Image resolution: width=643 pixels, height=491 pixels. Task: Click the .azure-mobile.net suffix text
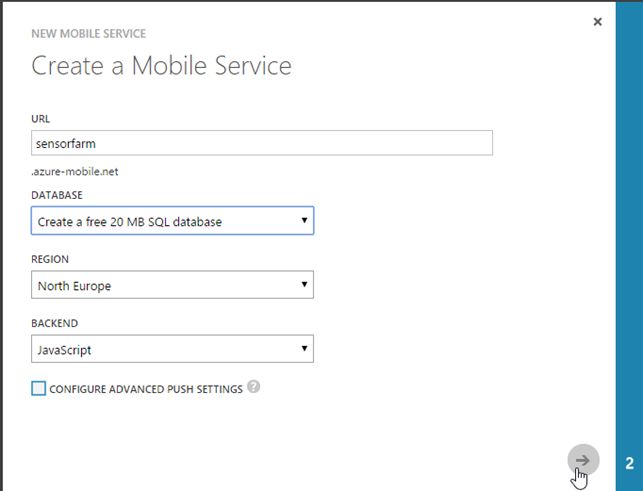coord(75,171)
